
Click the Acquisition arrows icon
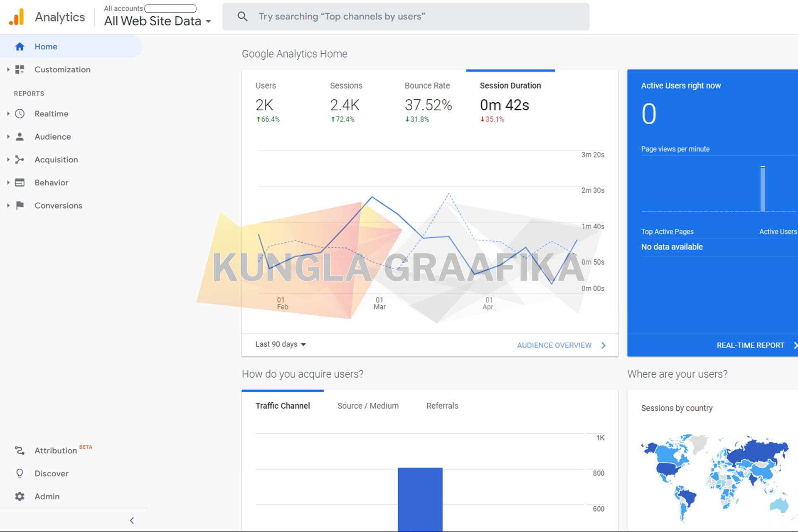(20, 160)
